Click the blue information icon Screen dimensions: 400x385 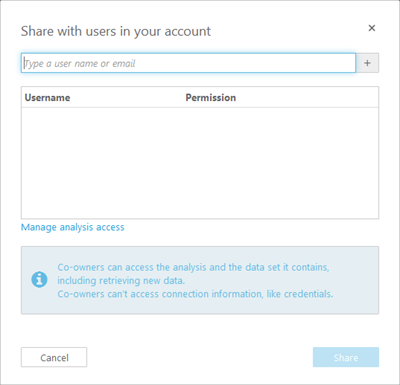(39, 279)
